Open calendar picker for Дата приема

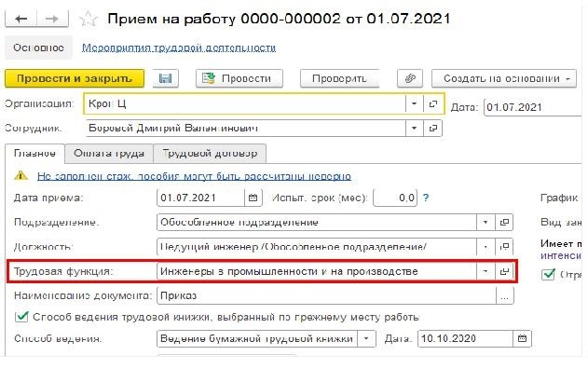(x=253, y=198)
